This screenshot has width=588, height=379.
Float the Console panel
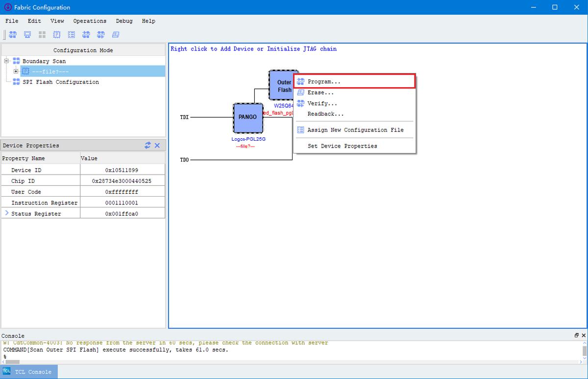tap(576, 335)
